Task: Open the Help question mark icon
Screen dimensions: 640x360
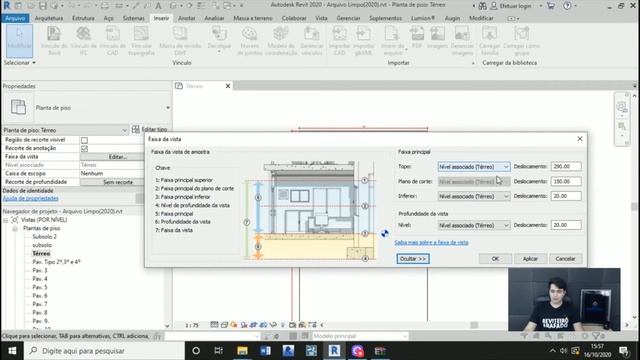Action: tap(567, 6)
